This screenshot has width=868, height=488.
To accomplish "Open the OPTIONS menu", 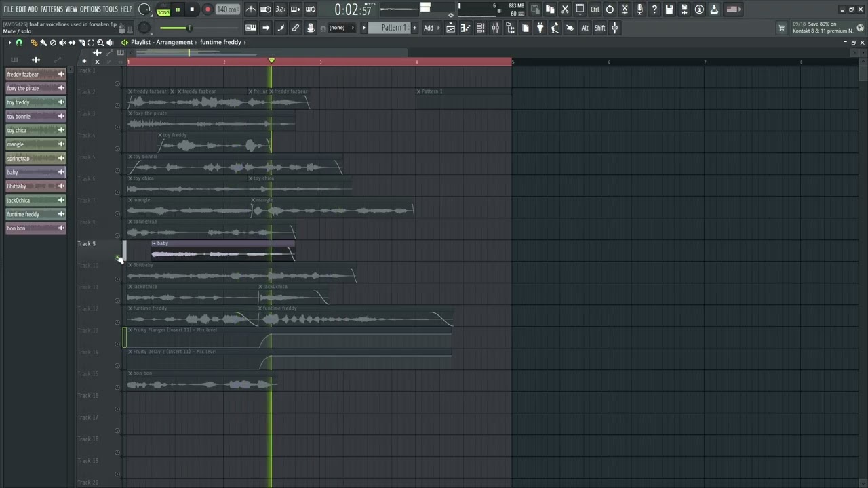I will 90,9.
